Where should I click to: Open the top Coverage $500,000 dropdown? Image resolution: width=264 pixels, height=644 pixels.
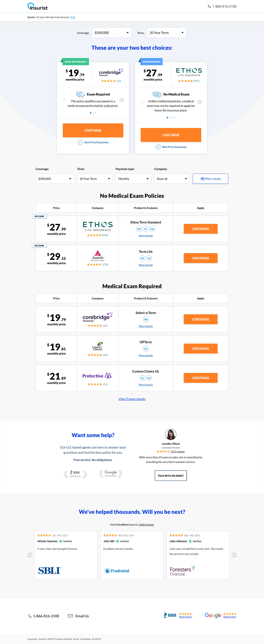[x=112, y=33]
